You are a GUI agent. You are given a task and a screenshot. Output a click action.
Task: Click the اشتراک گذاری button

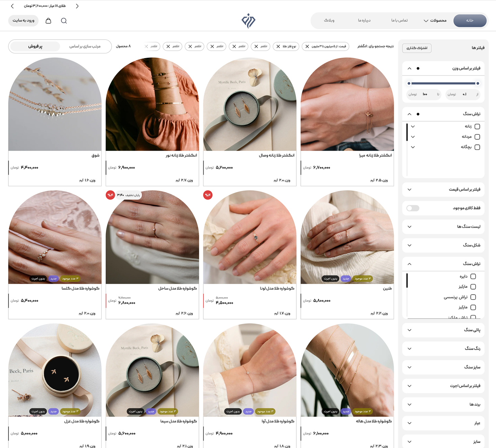coord(417,48)
